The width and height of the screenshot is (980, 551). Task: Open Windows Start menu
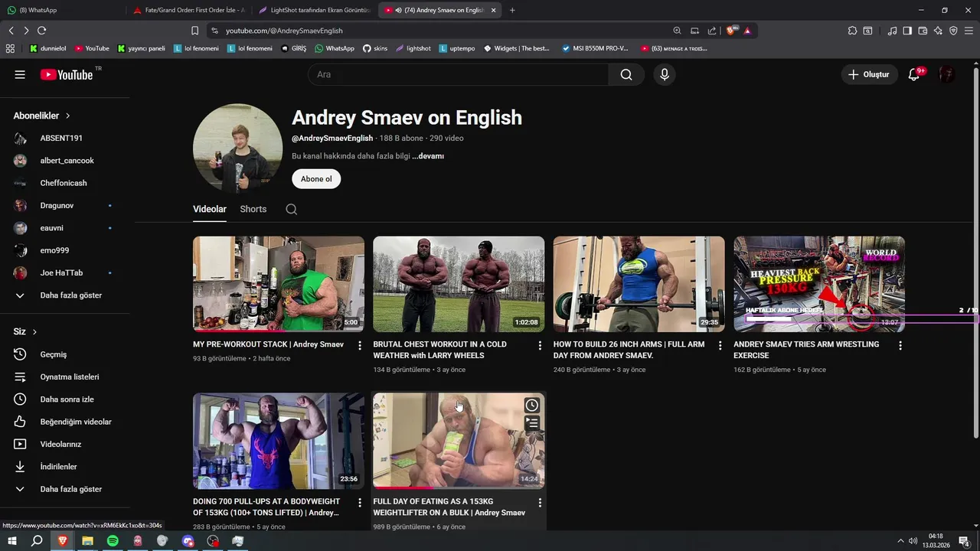pos(12,541)
